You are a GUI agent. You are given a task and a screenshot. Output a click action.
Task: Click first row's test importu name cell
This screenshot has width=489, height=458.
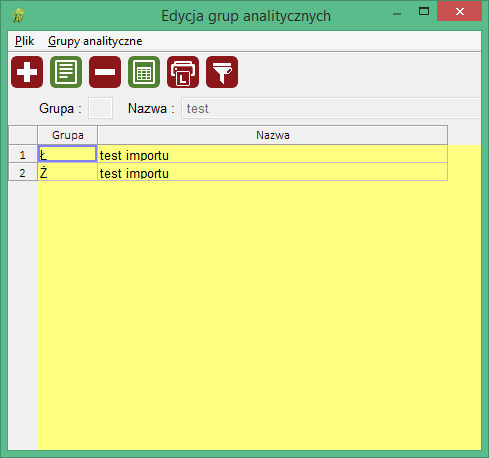point(272,154)
